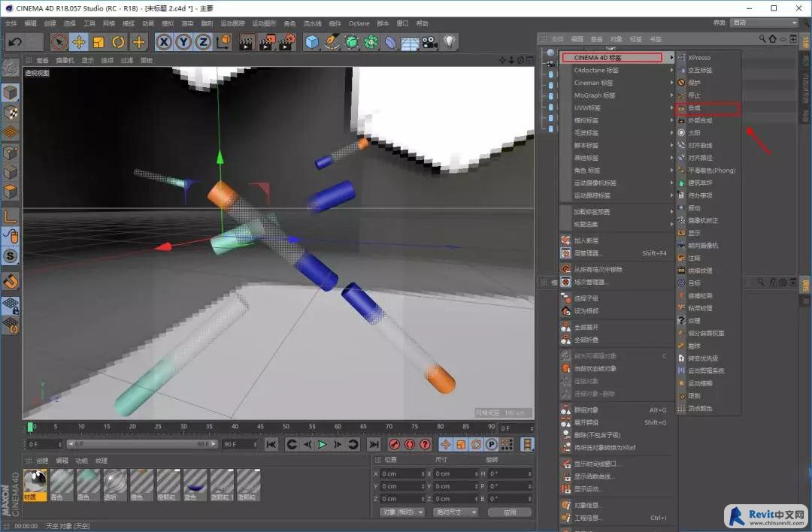The height and width of the screenshot is (532, 812).
Task: Go to start of timeline
Action: [x=271, y=445]
